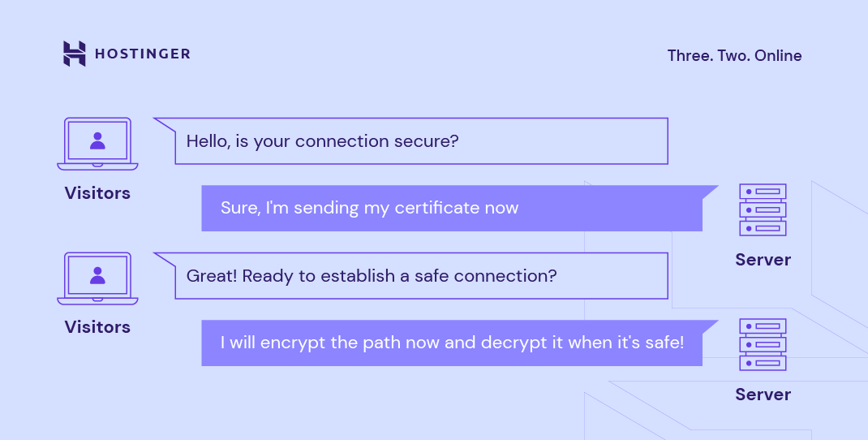The image size is (868, 440).
Task: Click the top unit of the upper server stack
Action: pos(763,192)
